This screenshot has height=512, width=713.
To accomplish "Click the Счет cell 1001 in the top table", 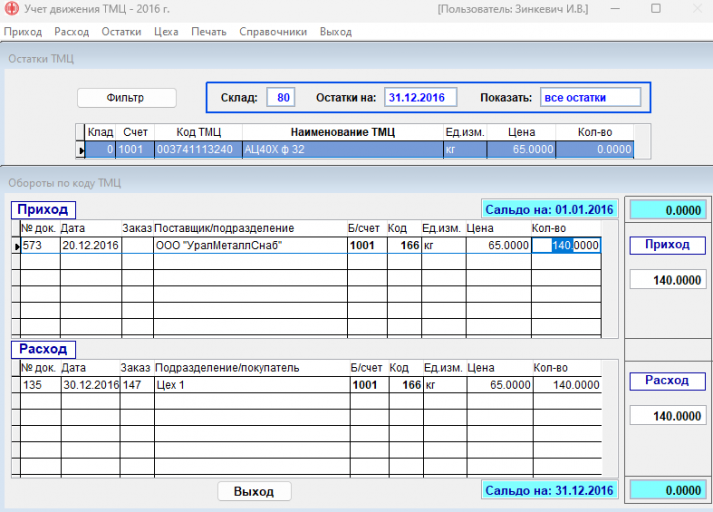I will tap(135, 150).
